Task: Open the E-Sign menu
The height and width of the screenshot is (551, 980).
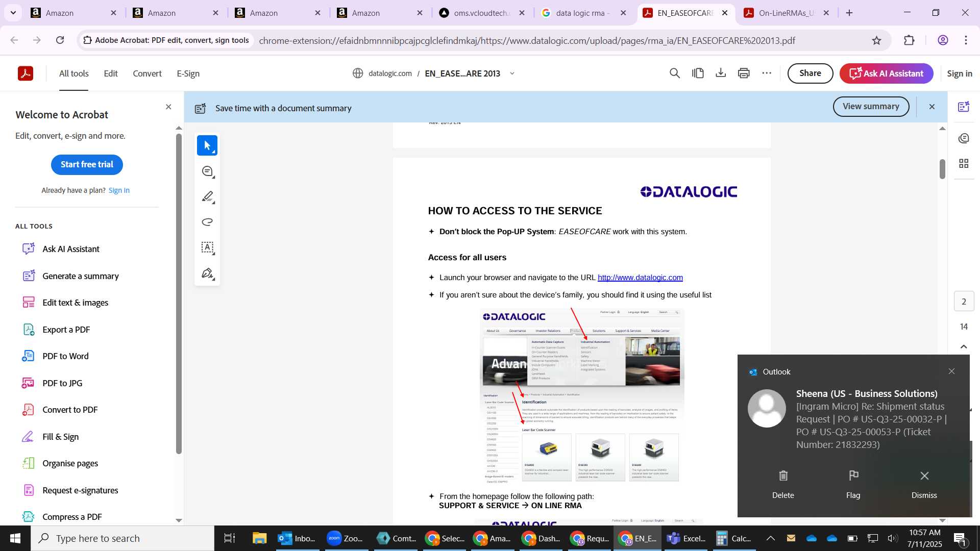Action: (188, 73)
